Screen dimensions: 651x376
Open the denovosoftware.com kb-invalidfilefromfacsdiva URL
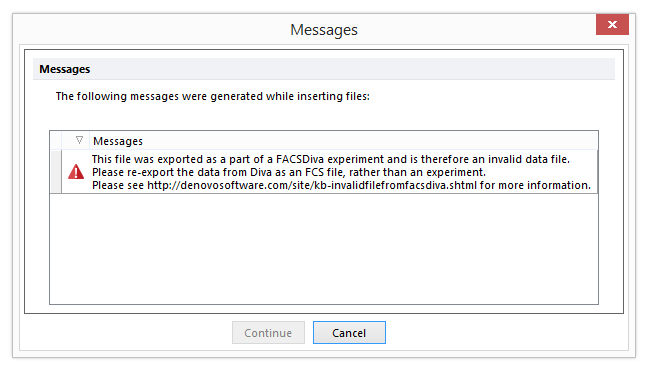pos(312,185)
